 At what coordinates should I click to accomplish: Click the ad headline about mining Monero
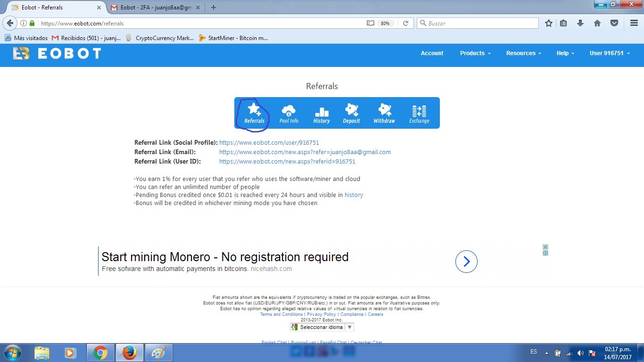[225, 257]
